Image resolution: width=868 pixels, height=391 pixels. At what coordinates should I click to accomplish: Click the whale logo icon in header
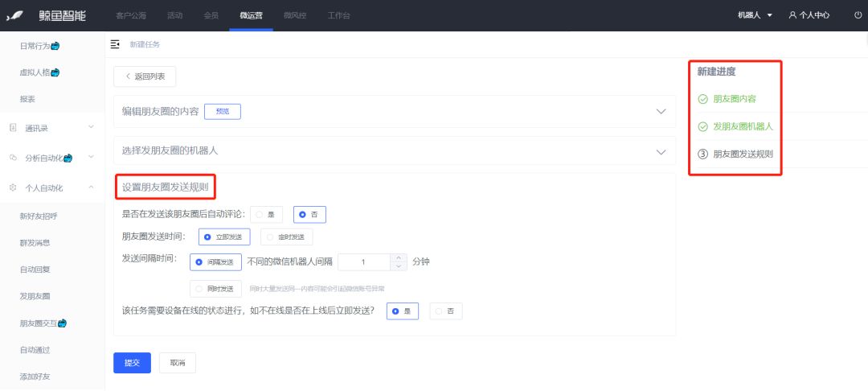[x=14, y=15]
